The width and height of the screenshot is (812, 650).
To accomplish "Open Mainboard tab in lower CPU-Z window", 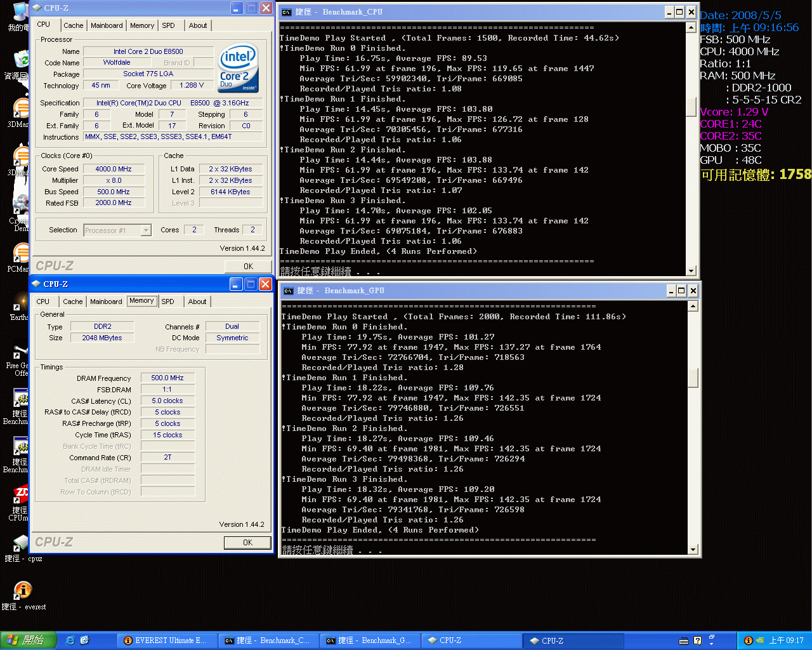I will pyautogui.click(x=106, y=302).
